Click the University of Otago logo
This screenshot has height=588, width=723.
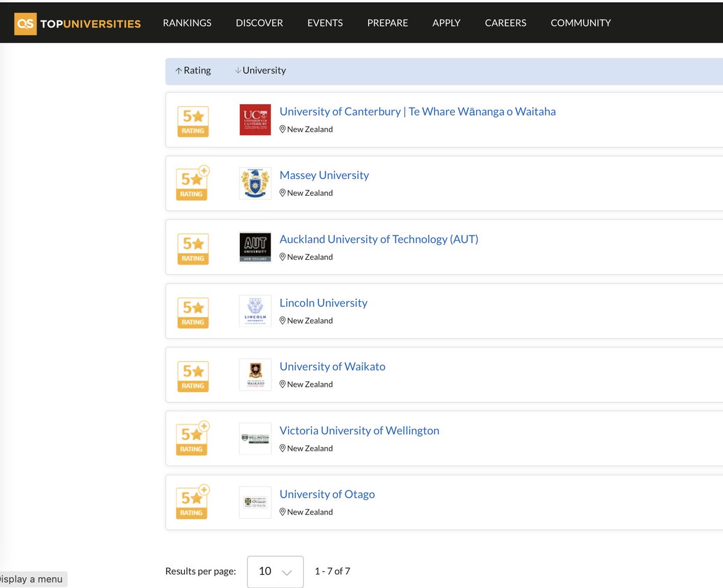tap(255, 502)
